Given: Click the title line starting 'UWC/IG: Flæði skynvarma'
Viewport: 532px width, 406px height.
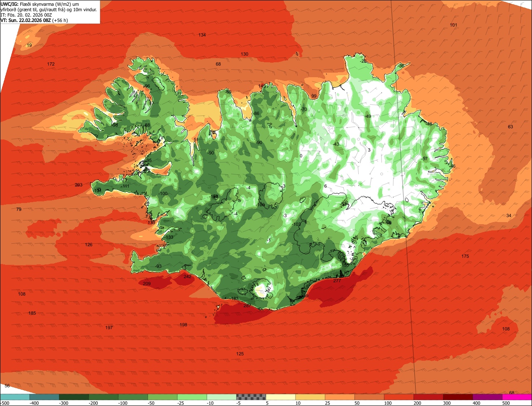Looking at the screenshot, I should 40,4.
